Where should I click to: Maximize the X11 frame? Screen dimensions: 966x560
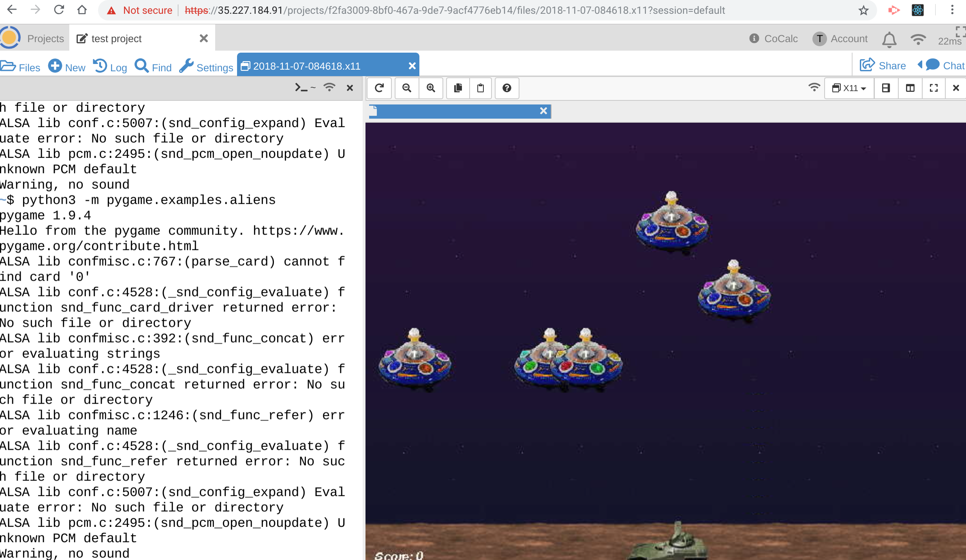pos(934,88)
